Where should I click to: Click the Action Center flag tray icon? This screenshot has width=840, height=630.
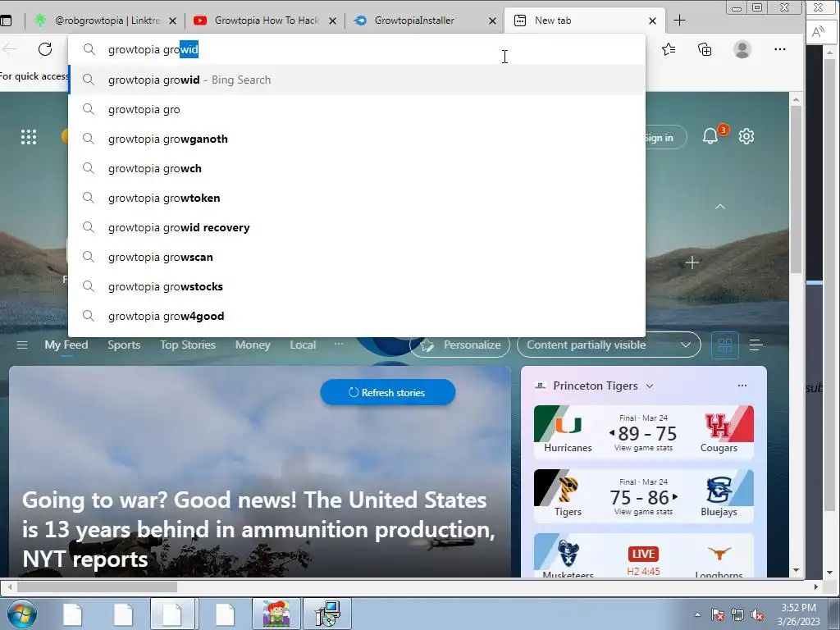(717, 614)
